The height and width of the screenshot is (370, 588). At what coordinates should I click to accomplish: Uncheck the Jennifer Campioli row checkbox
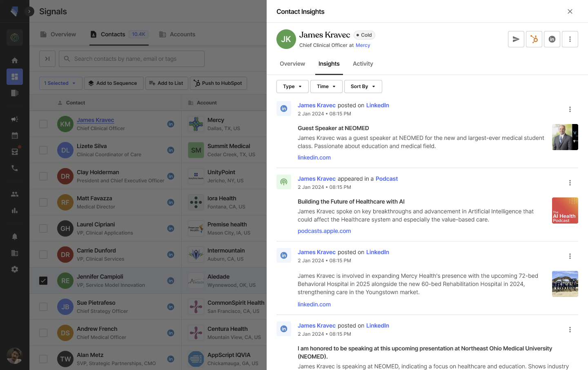click(43, 281)
